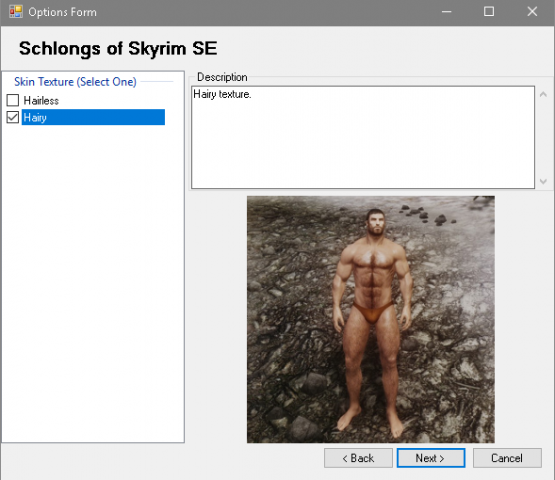Click the Skin Texture (Select One) group header
This screenshot has width=555, height=480.
point(75,82)
